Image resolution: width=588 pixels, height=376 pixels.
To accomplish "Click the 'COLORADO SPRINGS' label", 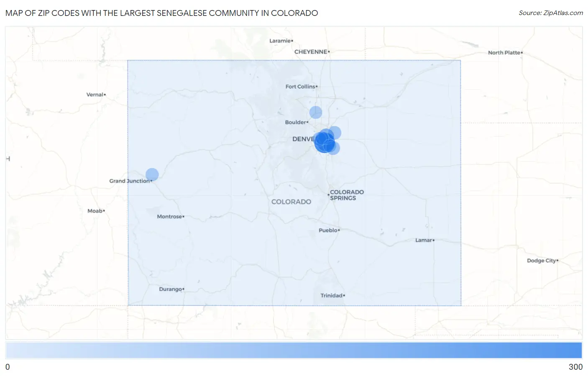I will pos(347,195).
